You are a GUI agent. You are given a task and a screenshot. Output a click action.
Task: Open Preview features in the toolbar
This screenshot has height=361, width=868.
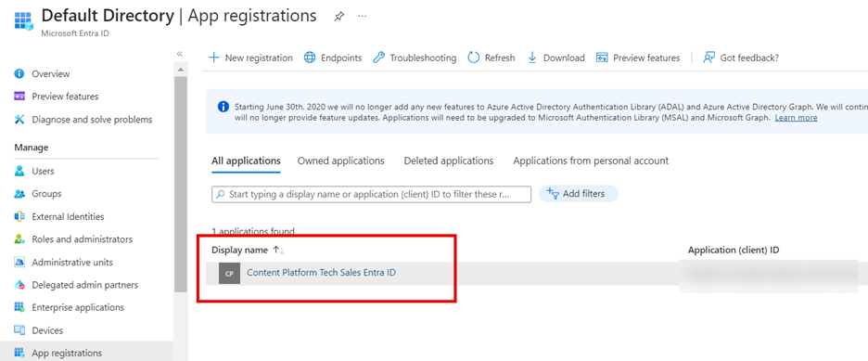pos(638,58)
